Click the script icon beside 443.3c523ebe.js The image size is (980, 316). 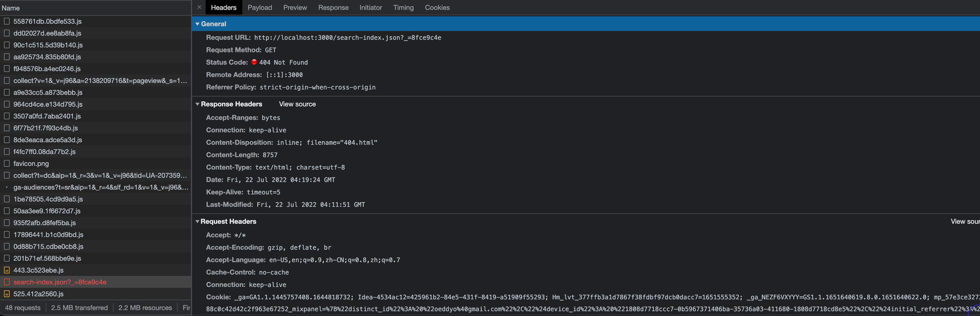click(7, 270)
